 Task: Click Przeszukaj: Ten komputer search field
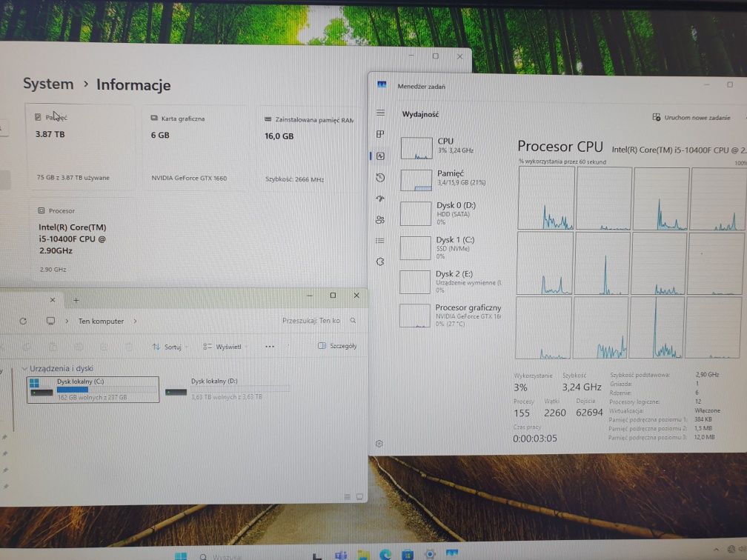318,321
